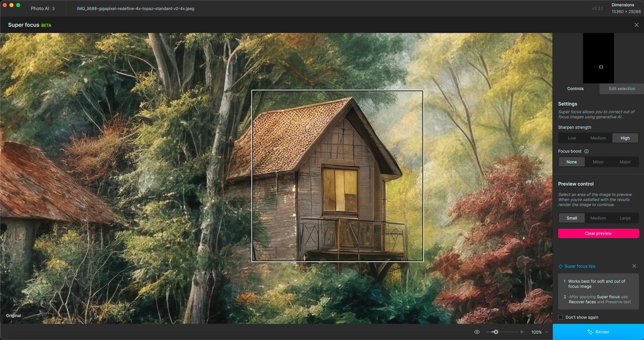Set Sharpen strength to Medium

(598, 138)
